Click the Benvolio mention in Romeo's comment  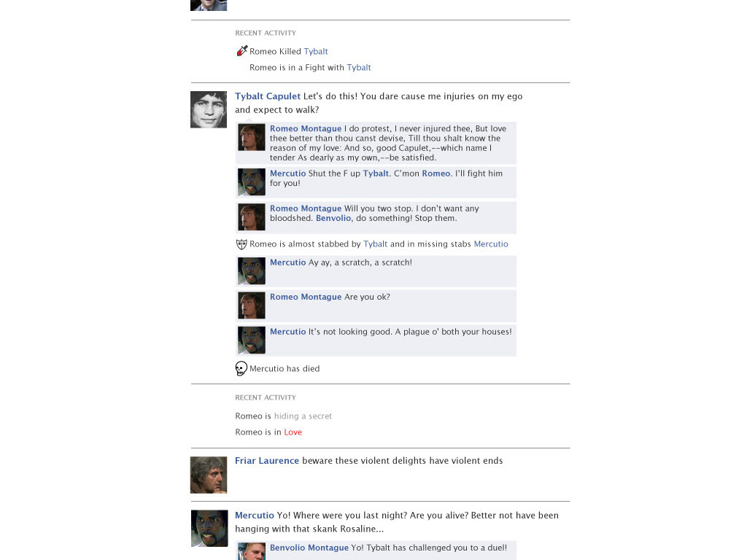point(333,218)
